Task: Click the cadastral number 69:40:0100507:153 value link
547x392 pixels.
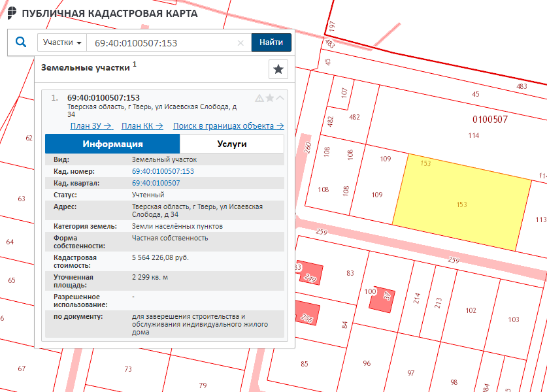Action: 163,171
